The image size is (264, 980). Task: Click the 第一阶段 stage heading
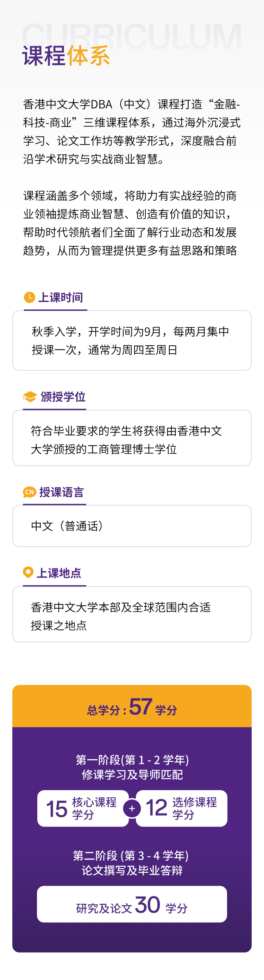(x=132, y=767)
